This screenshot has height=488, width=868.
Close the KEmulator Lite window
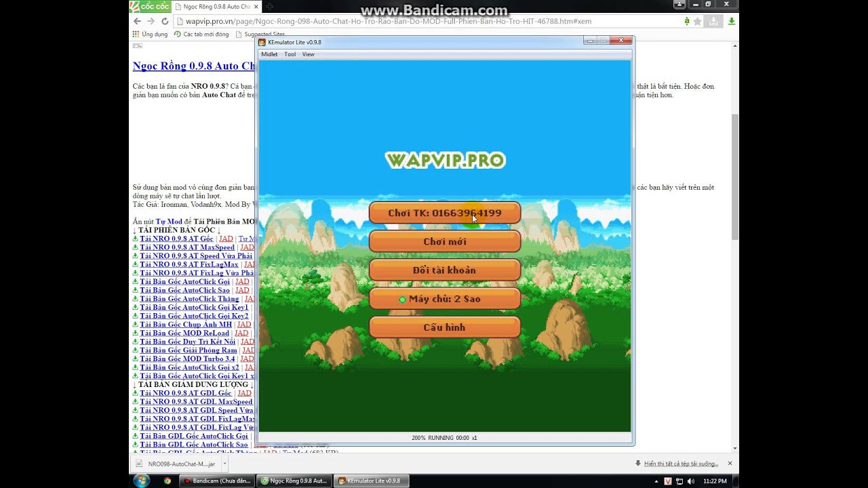tap(620, 41)
